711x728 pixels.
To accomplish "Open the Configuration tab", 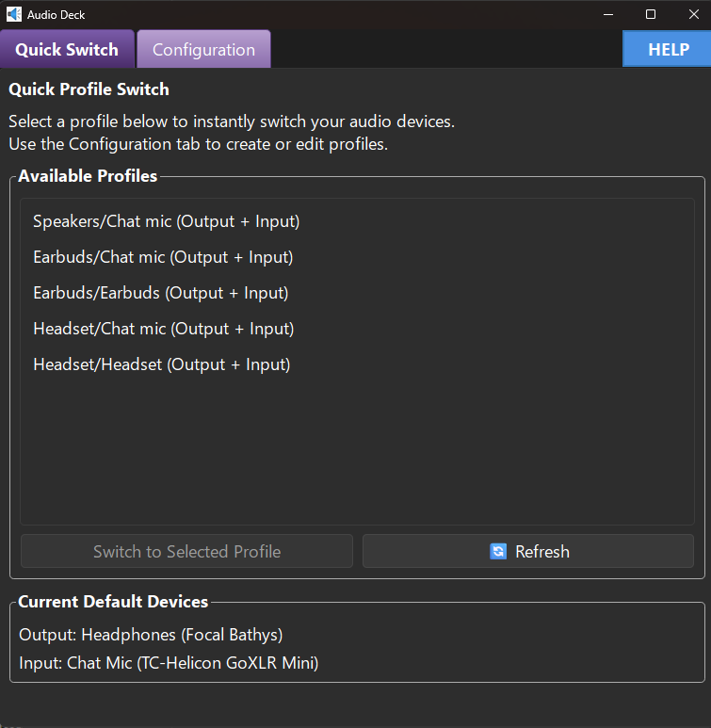I will click(x=203, y=50).
